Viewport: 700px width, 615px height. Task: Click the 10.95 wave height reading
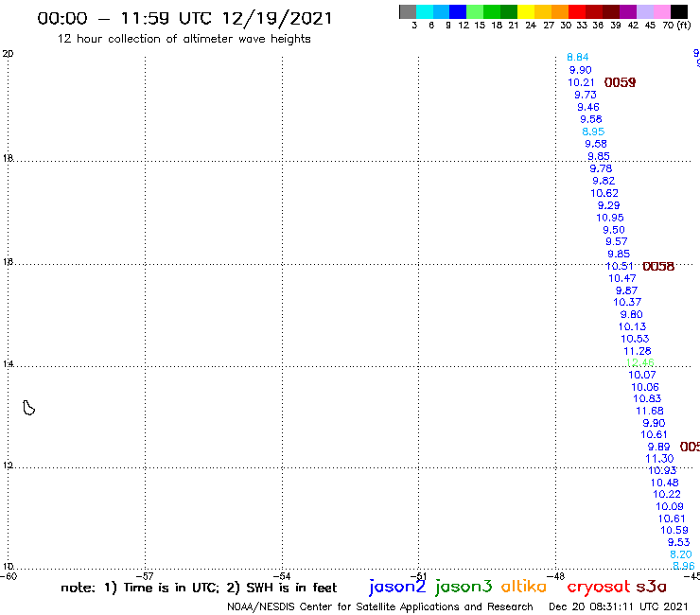[610, 218]
